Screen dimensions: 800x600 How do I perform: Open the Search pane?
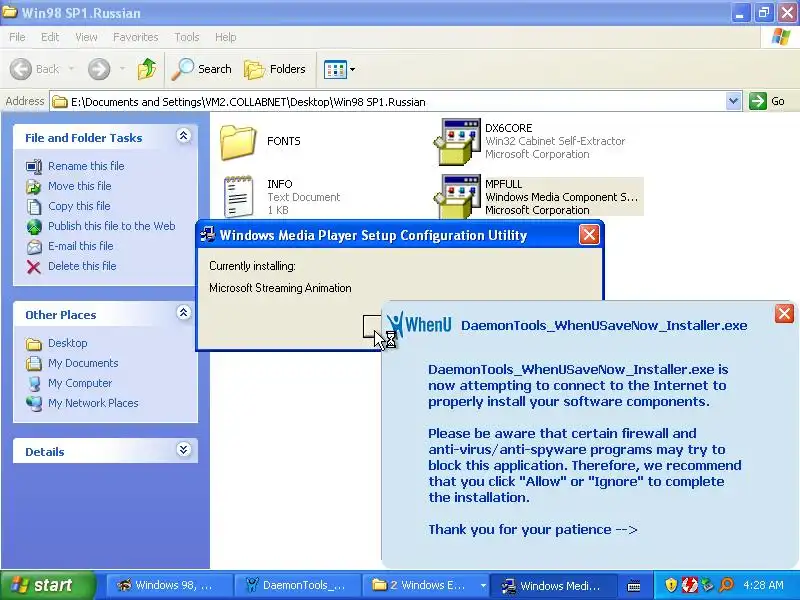tap(202, 69)
